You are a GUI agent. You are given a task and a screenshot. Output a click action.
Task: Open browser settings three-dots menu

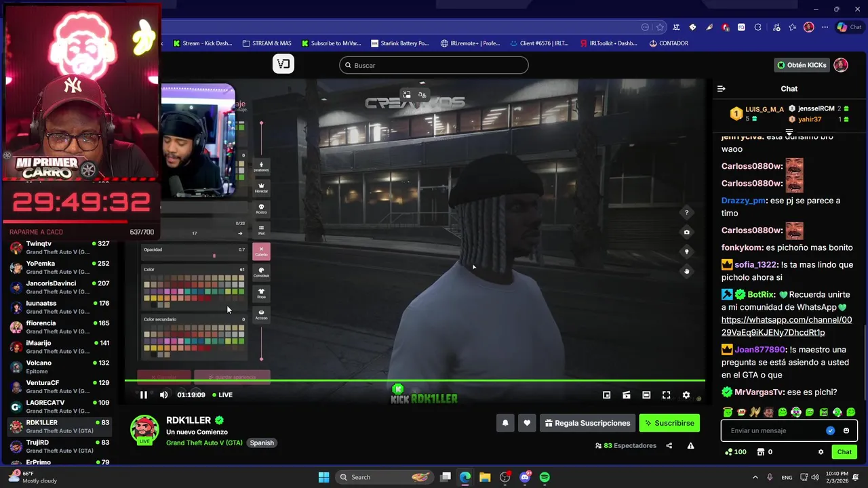tap(825, 27)
